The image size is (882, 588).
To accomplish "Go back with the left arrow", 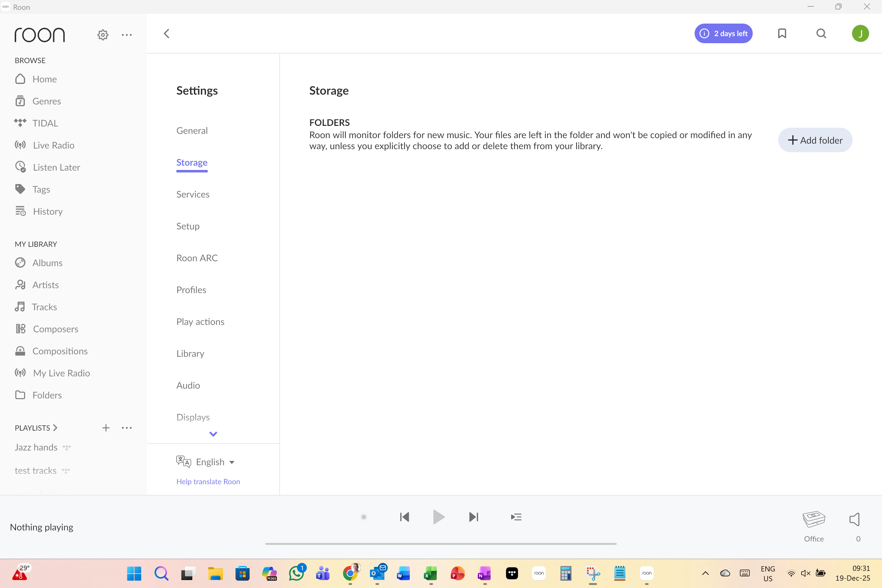I will click(167, 33).
